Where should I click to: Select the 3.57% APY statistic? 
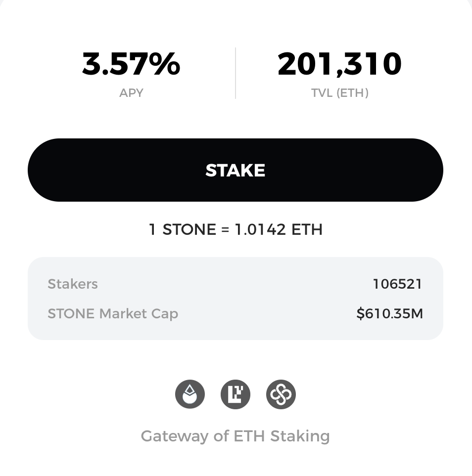pyautogui.click(x=132, y=64)
